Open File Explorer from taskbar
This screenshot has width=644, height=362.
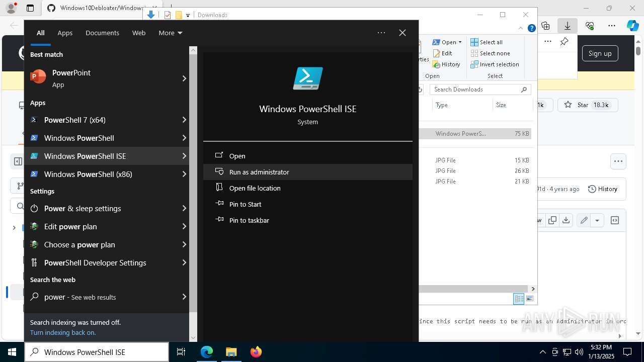pos(231,352)
